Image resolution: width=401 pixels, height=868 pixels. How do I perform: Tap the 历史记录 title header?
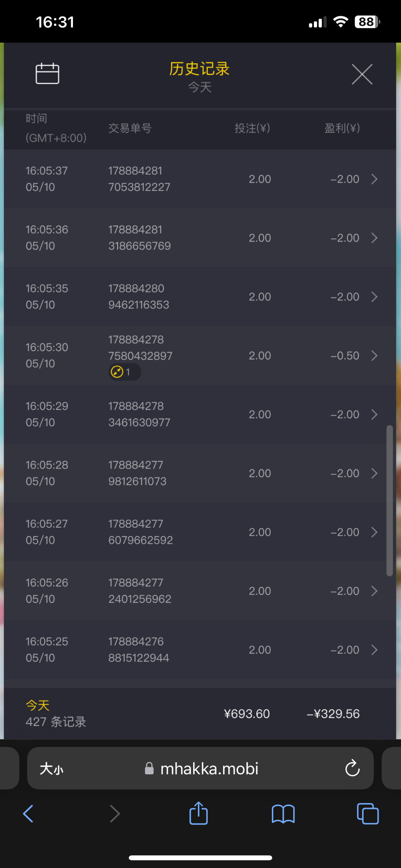click(x=200, y=69)
